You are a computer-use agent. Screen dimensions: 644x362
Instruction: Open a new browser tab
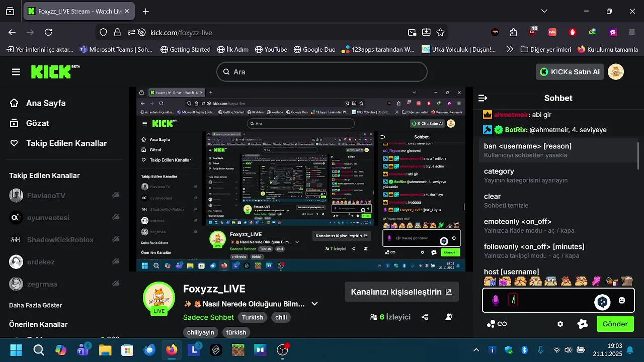[x=145, y=11]
